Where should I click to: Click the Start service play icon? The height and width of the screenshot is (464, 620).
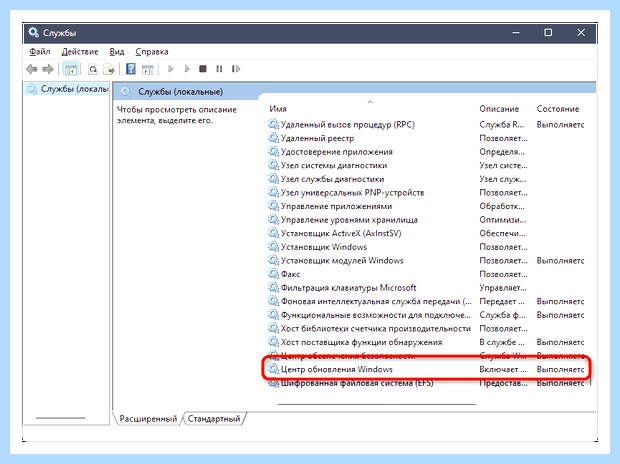point(170,69)
